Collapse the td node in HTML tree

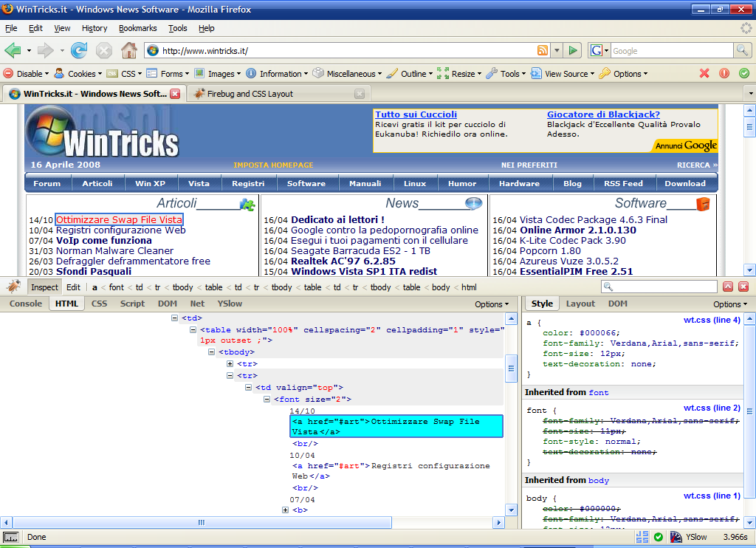[174, 318]
